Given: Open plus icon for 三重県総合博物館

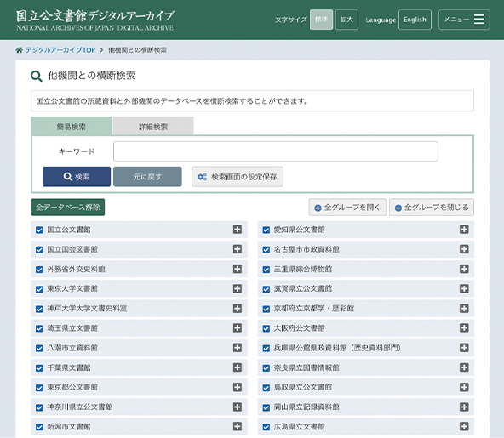Looking at the screenshot, I should tap(464, 269).
